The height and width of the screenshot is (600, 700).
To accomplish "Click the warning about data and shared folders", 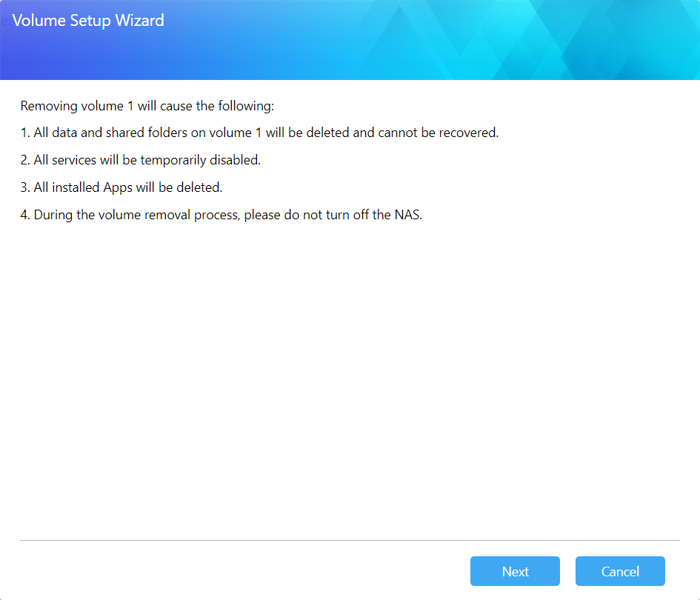I will (x=259, y=133).
